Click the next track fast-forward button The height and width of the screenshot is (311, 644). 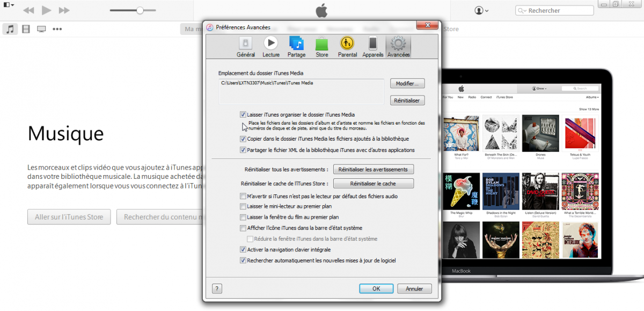pyautogui.click(x=64, y=10)
